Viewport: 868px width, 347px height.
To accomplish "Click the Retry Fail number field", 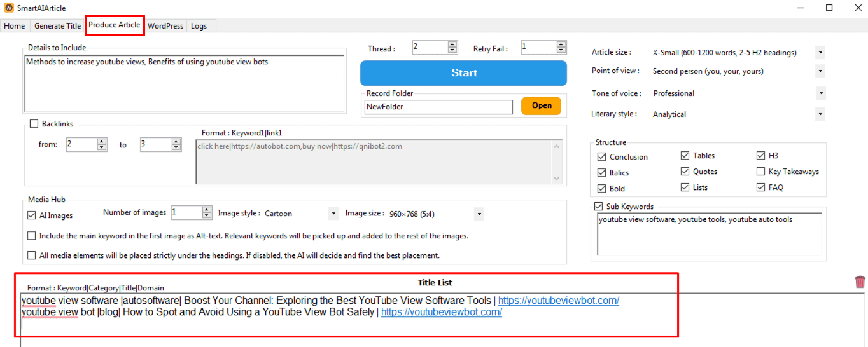I will 538,47.
